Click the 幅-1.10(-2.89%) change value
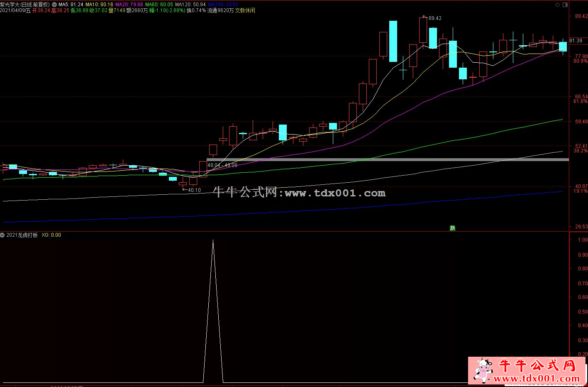The width and height of the screenshot is (588, 387). [x=167, y=10]
